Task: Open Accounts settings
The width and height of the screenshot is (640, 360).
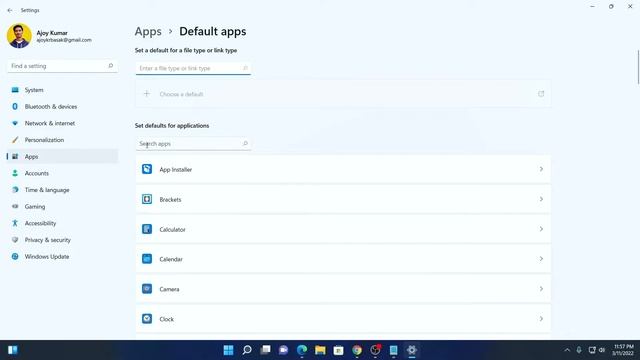Action: tap(62, 173)
